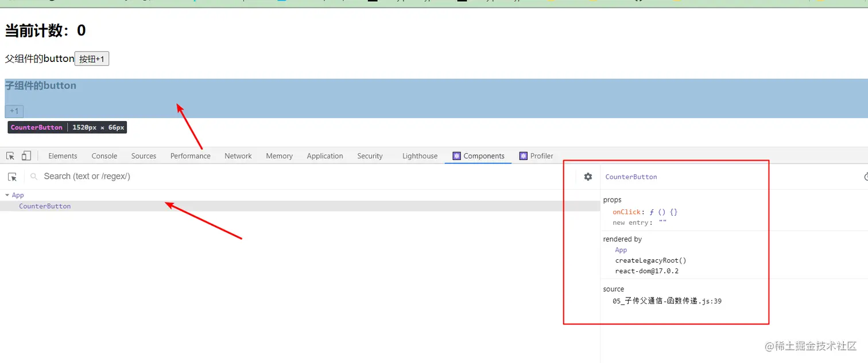Click the rendered by section label
Screen dimensions: 868x363
(622, 239)
